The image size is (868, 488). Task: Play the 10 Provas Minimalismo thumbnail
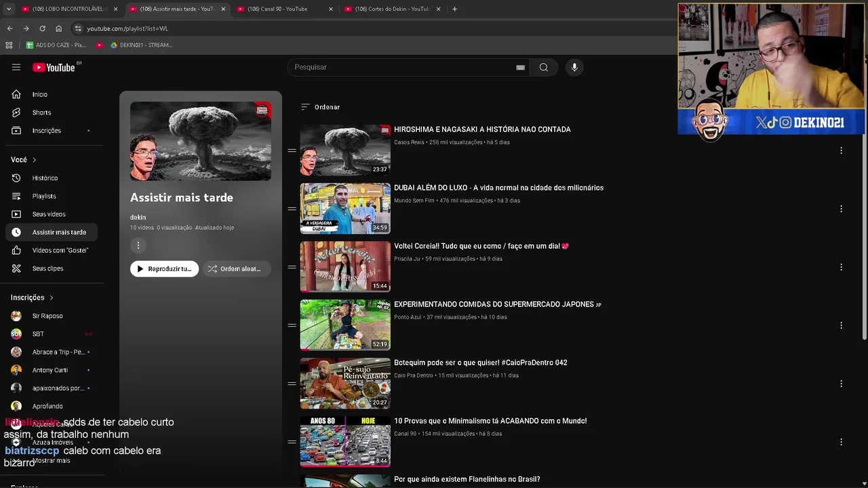(x=345, y=442)
